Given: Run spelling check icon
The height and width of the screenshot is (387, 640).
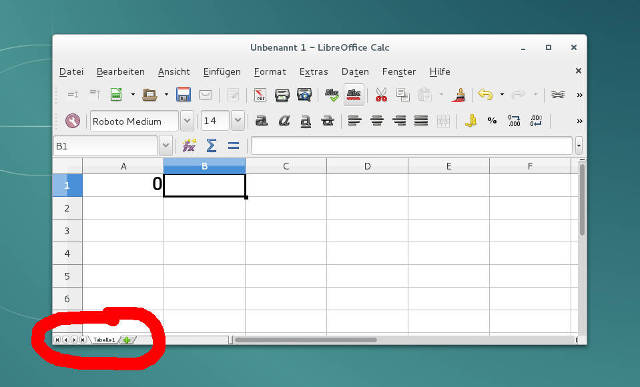Looking at the screenshot, I should 332,95.
